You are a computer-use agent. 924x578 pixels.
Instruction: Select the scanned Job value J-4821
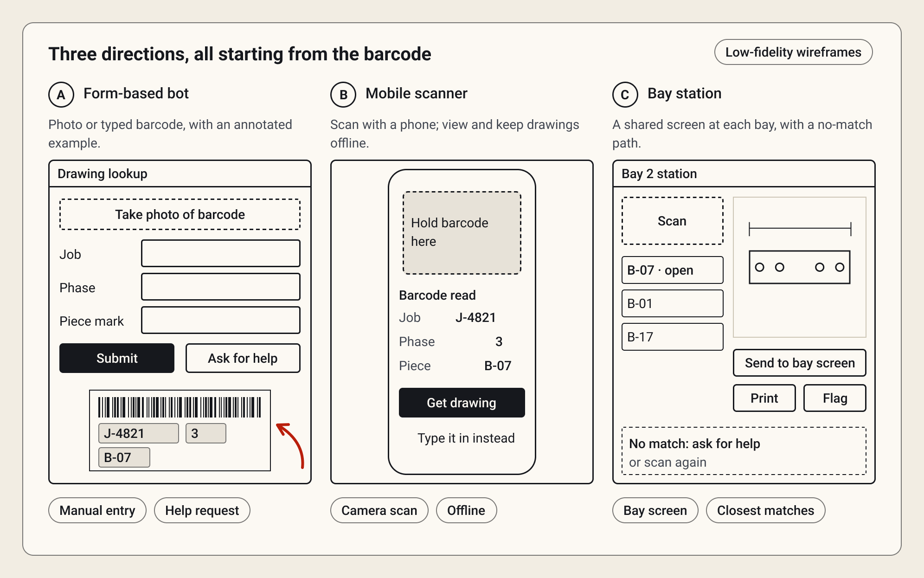pos(476,317)
